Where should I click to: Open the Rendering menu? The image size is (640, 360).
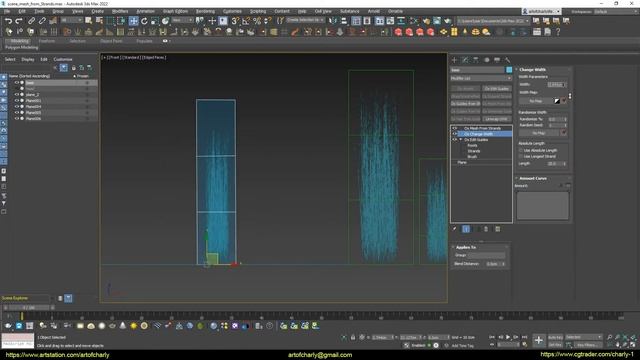tap(205, 11)
